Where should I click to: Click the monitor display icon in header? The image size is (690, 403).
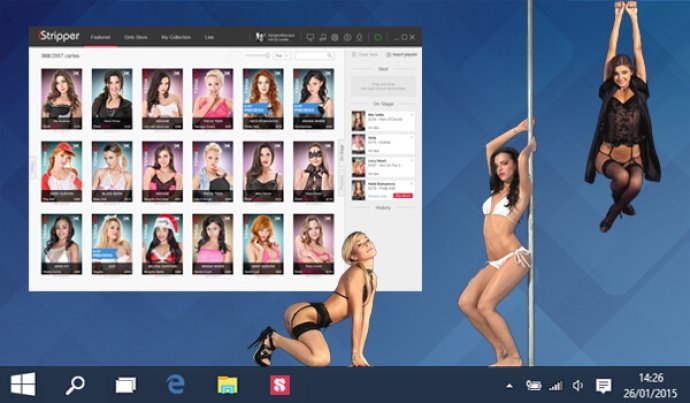click(310, 37)
